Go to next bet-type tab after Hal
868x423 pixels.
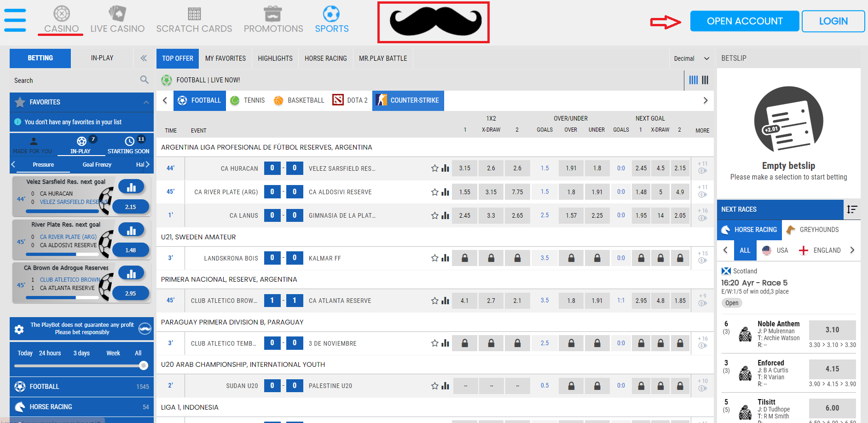(148, 164)
